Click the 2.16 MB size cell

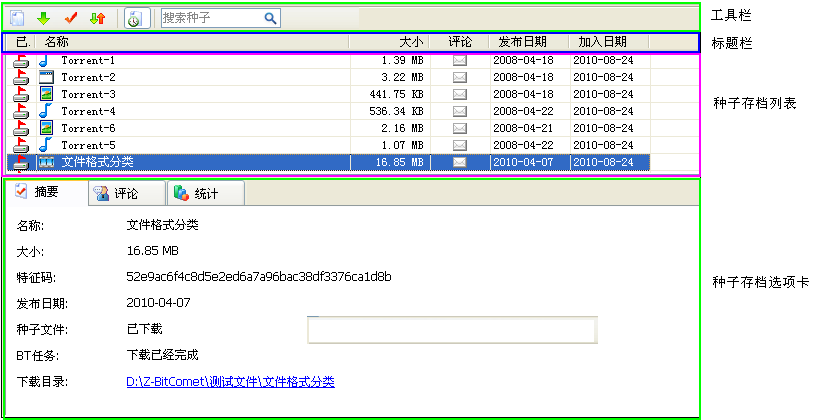click(x=402, y=128)
